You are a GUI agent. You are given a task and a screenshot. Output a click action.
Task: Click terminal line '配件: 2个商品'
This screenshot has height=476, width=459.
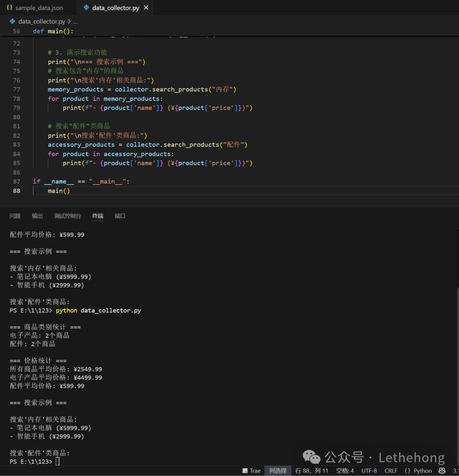(32, 344)
